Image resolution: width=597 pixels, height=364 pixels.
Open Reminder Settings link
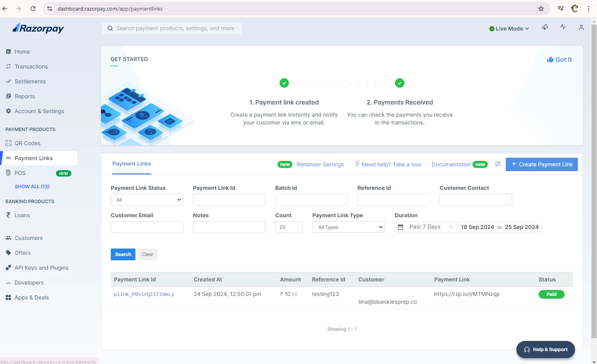(x=320, y=164)
